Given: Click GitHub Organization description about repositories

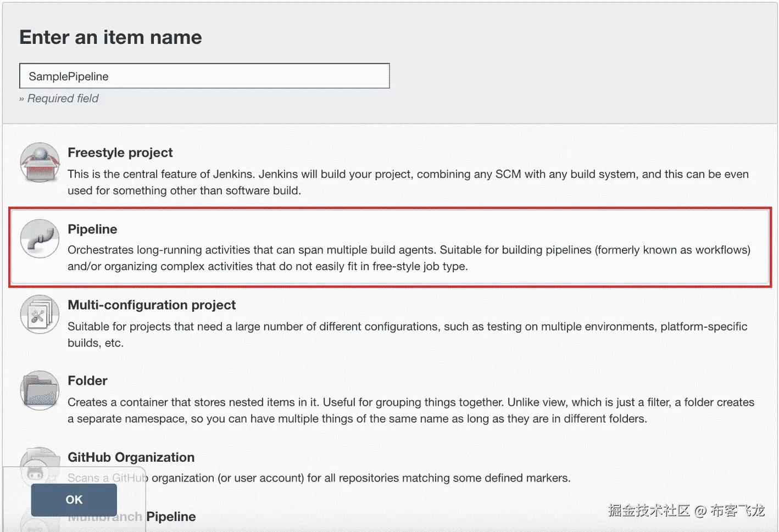Looking at the screenshot, I should 360,478.
